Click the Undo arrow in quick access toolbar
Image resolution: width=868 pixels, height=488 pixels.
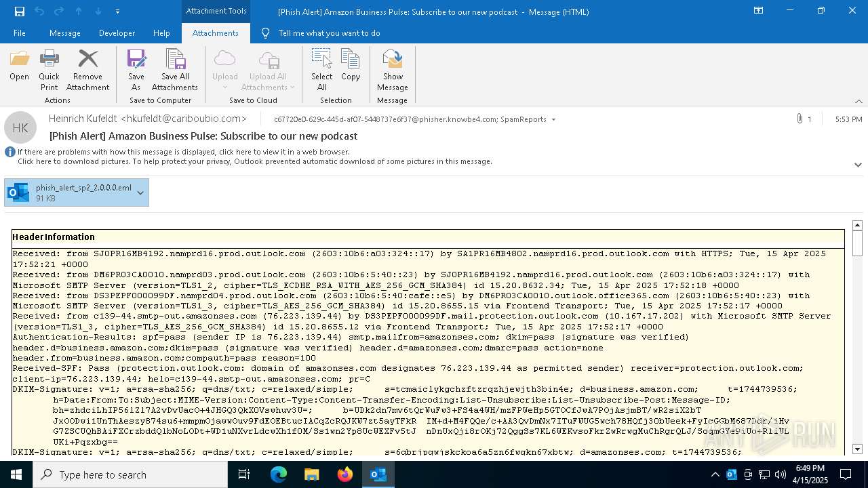click(x=39, y=12)
